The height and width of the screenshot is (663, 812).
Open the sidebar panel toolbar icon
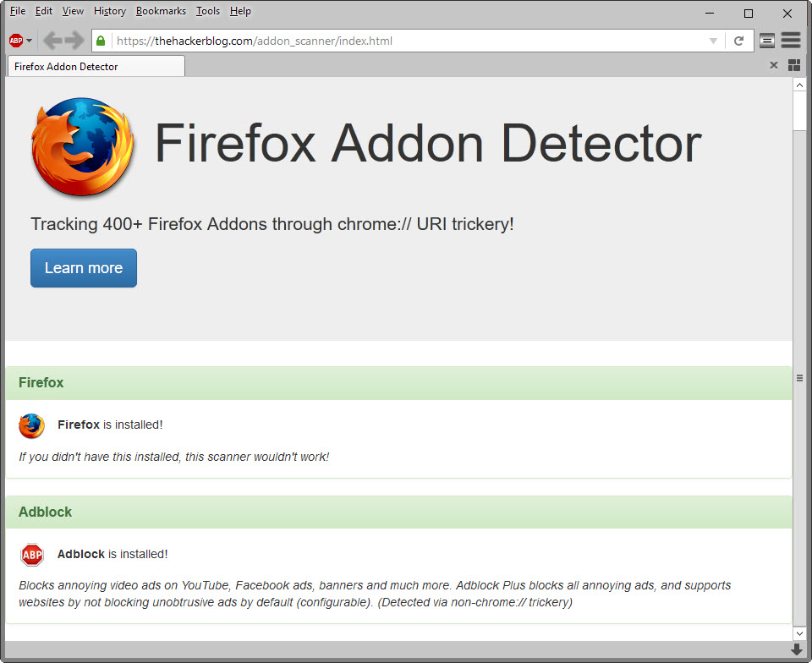click(x=767, y=41)
